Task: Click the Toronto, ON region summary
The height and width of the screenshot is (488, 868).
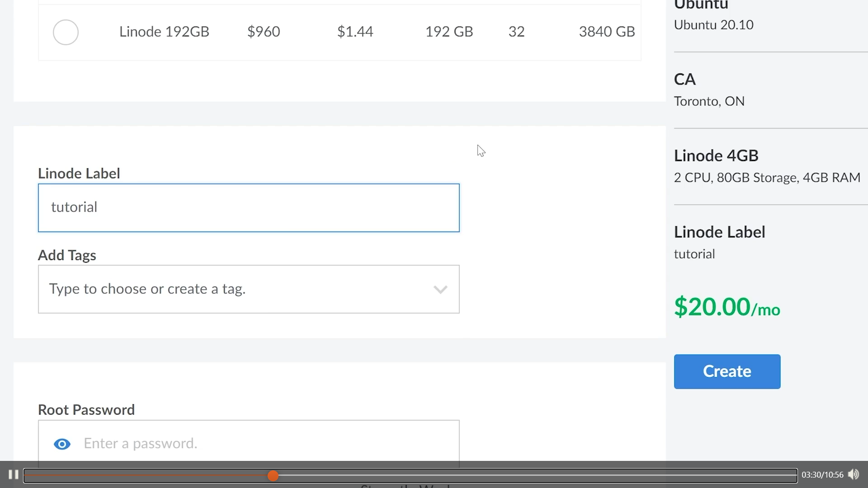Action: (709, 101)
